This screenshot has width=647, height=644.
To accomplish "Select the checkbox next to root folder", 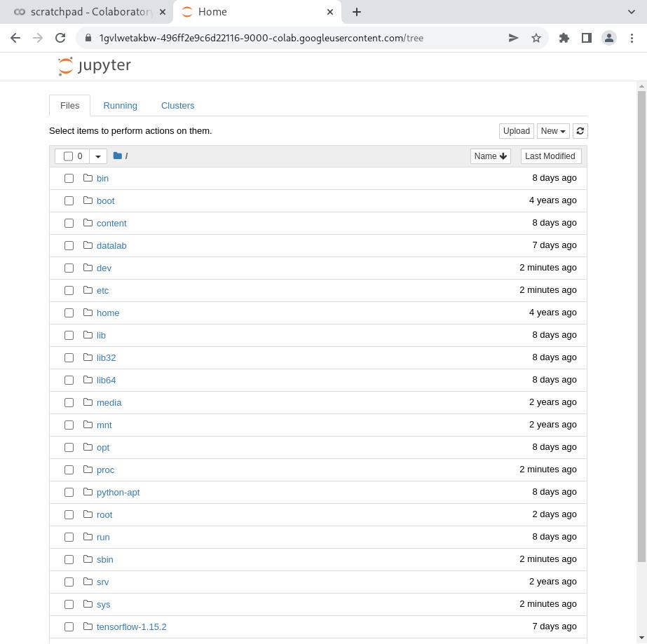I will click(x=69, y=514).
